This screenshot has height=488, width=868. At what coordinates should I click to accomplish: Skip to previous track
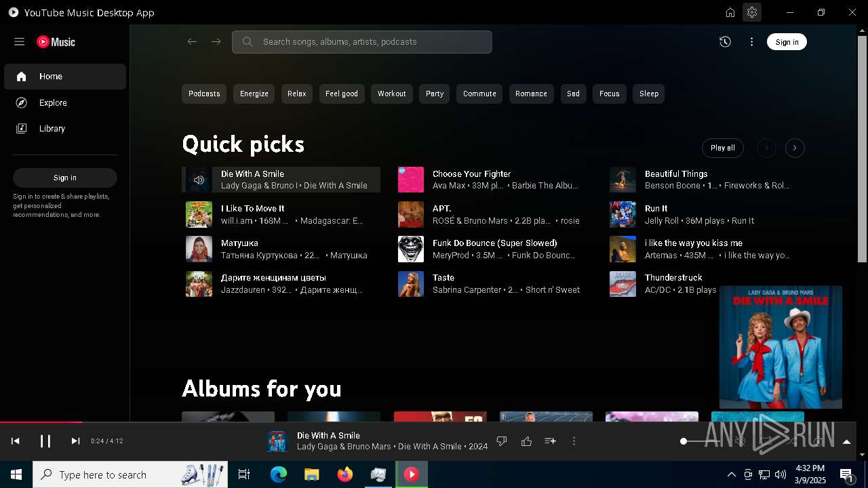15,441
